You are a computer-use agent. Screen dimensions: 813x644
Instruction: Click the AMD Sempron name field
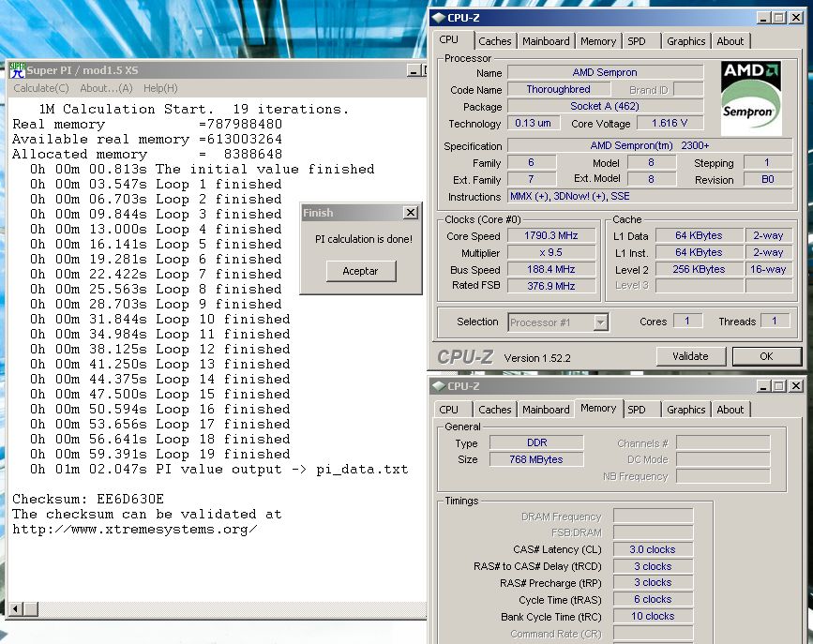pyautogui.click(x=605, y=72)
